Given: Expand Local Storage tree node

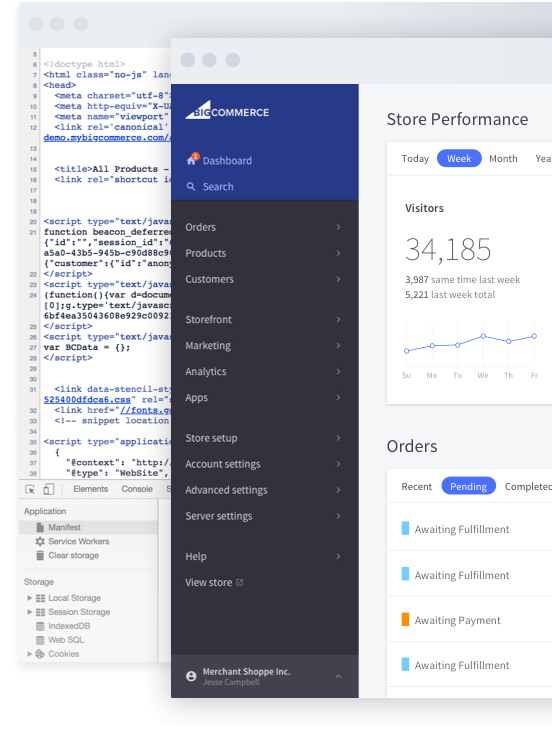Looking at the screenshot, I should pos(30,598).
